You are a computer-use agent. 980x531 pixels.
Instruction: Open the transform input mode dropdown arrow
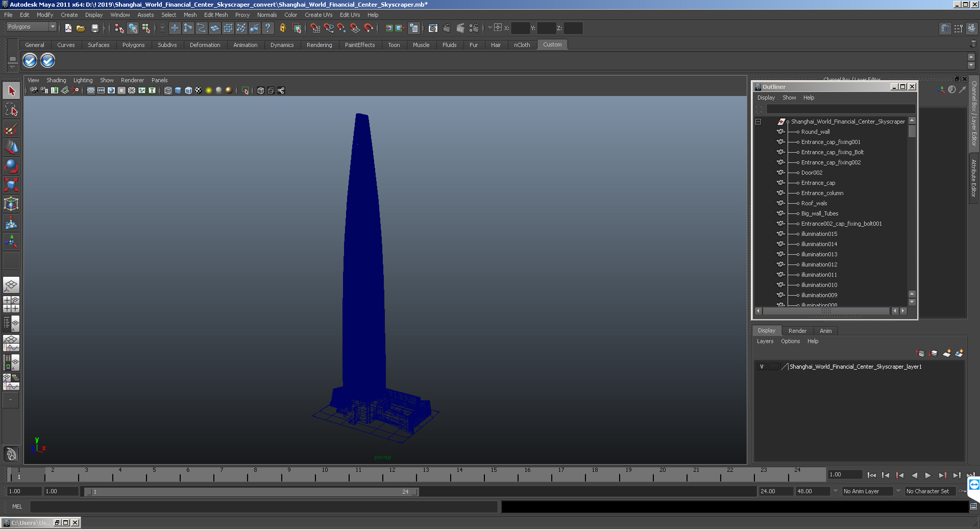point(490,28)
